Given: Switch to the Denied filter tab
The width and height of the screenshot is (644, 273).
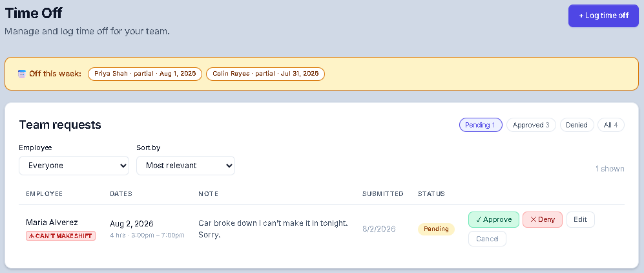Looking at the screenshot, I should click(577, 125).
